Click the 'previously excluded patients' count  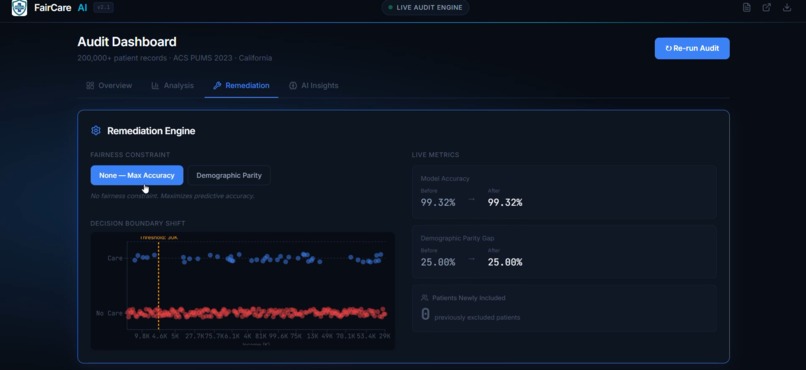pos(425,314)
